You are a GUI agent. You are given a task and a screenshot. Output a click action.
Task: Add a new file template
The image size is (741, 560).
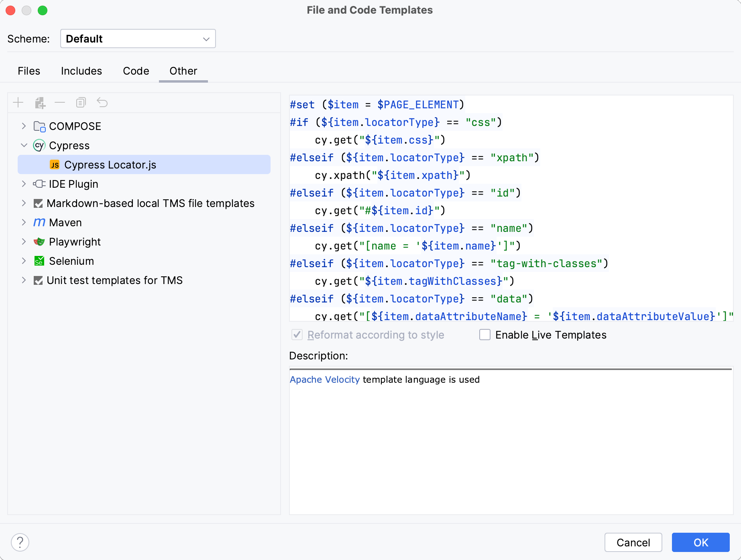18,102
